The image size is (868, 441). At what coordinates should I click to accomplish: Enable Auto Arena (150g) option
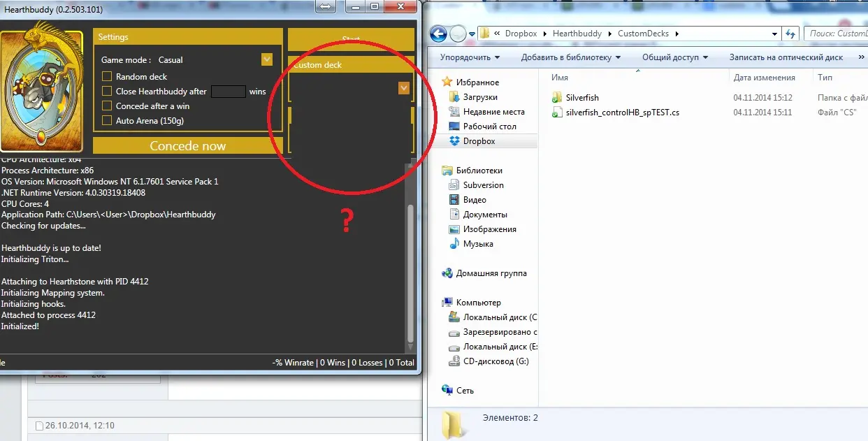point(107,121)
